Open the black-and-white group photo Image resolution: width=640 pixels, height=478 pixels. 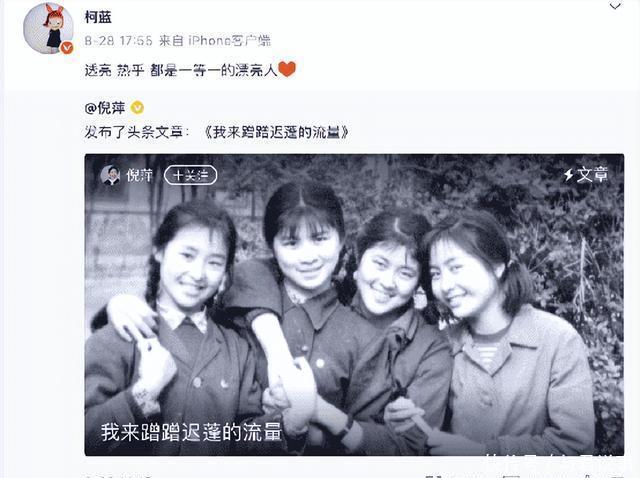pyautogui.click(x=354, y=305)
